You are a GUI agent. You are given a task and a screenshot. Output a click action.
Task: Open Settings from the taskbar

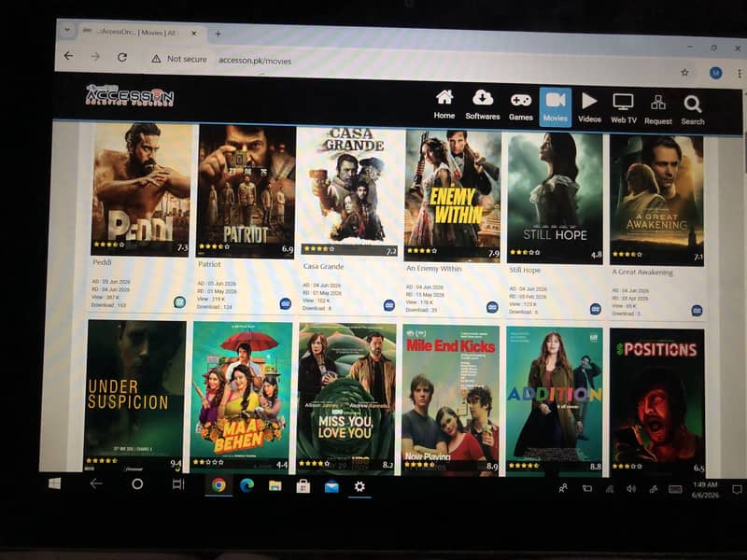pyautogui.click(x=359, y=486)
